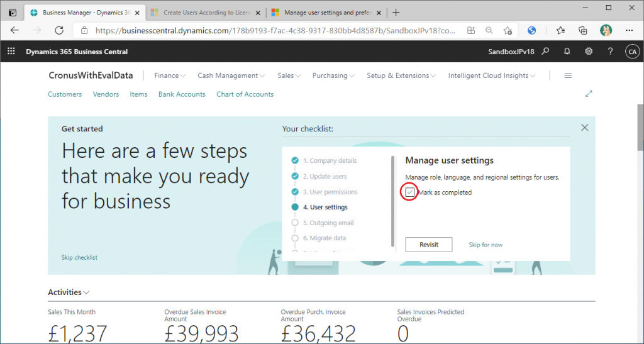Close the Business Manager tab
The height and width of the screenshot is (344, 644).
pyautogui.click(x=137, y=13)
